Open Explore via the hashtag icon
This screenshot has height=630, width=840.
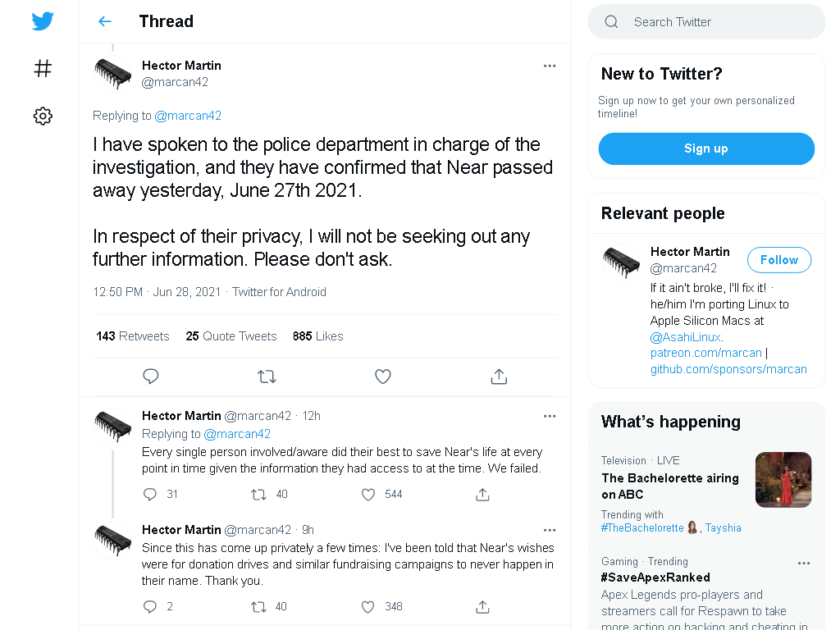(x=43, y=69)
